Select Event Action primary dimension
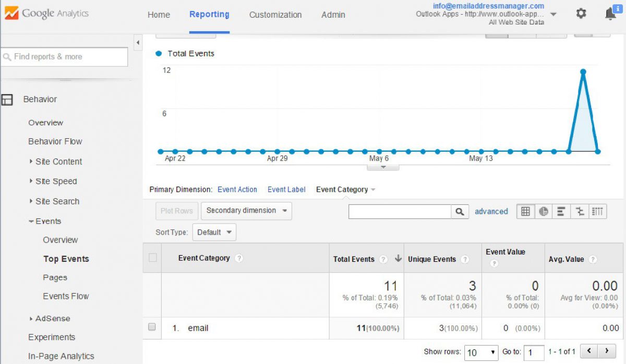The image size is (626, 364). tap(237, 189)
